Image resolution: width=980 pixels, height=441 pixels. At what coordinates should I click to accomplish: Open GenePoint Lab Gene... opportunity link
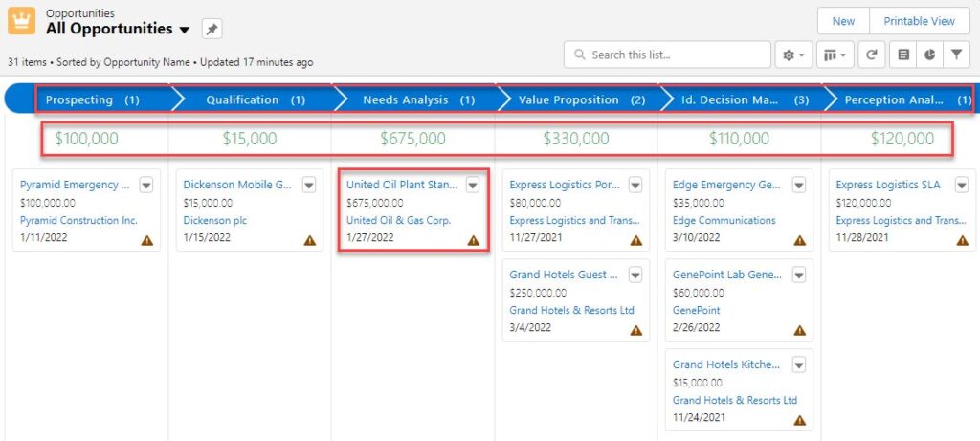point(727,275)
